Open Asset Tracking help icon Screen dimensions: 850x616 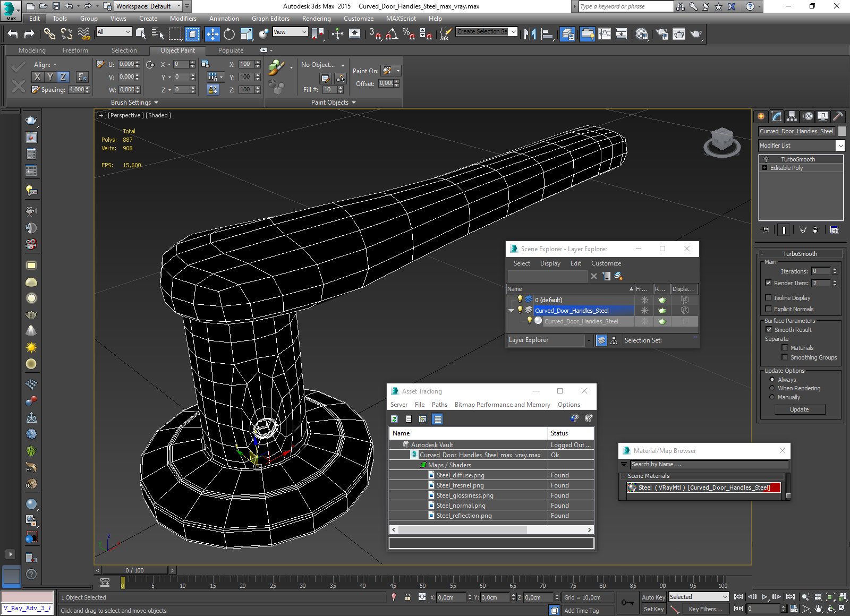574,418
